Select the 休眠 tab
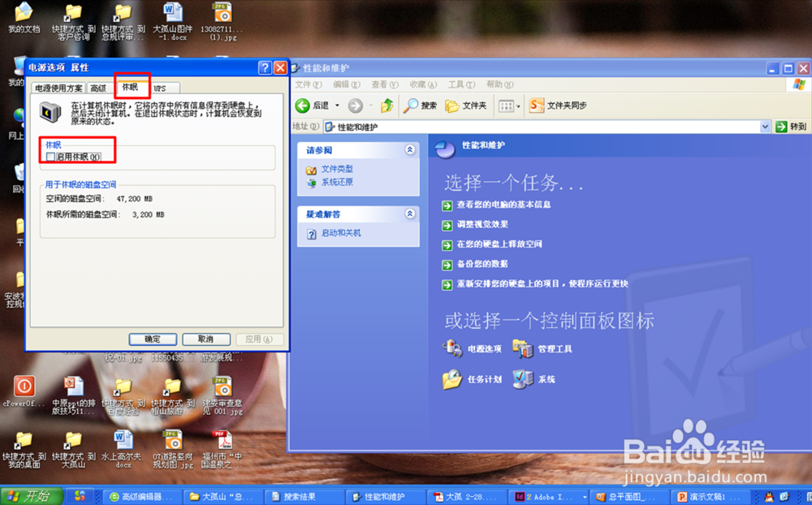The height and width of the screenshot is (505, 812). [x=131, y=87]
